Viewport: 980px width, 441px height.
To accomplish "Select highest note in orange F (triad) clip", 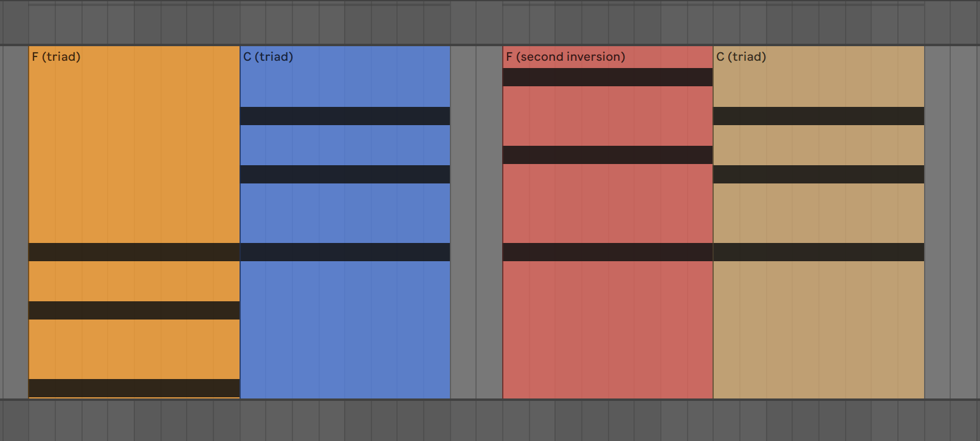I will pyautogui.click(x=134, y=252).
